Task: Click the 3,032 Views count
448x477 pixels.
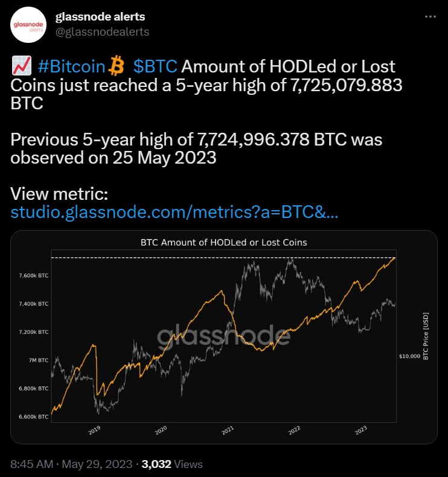Action: click(x=172, y=464)
